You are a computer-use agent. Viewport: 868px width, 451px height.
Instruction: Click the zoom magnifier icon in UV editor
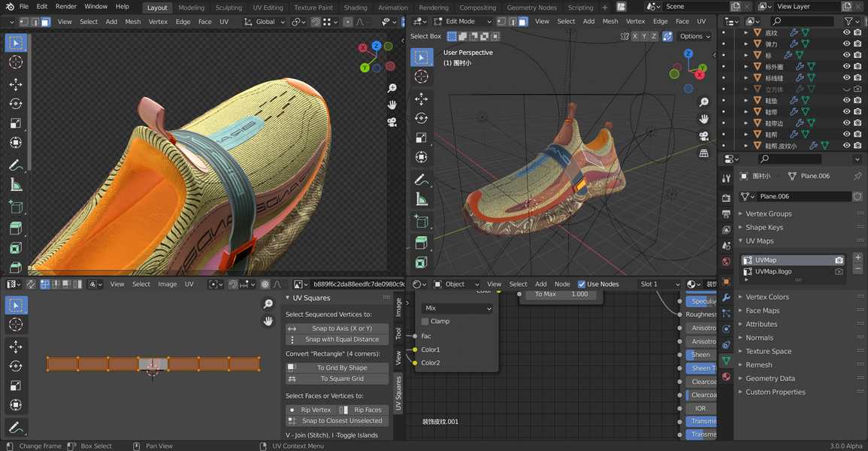pyautogui.click(x=268, y=304)
